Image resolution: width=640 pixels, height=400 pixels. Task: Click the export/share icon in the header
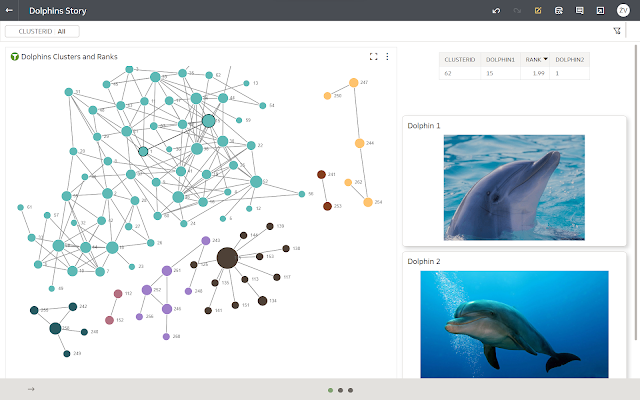coord(600,11)
